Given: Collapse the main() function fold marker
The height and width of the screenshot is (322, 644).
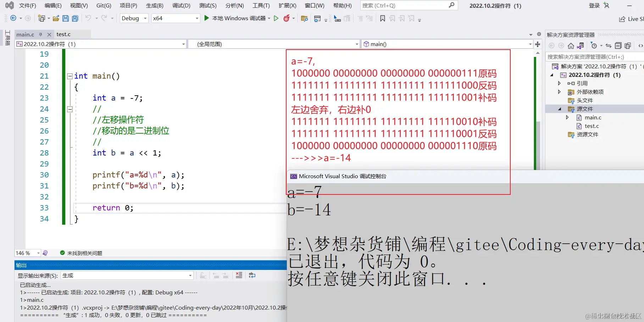Looking at the screenshot, I should (70, 76).
